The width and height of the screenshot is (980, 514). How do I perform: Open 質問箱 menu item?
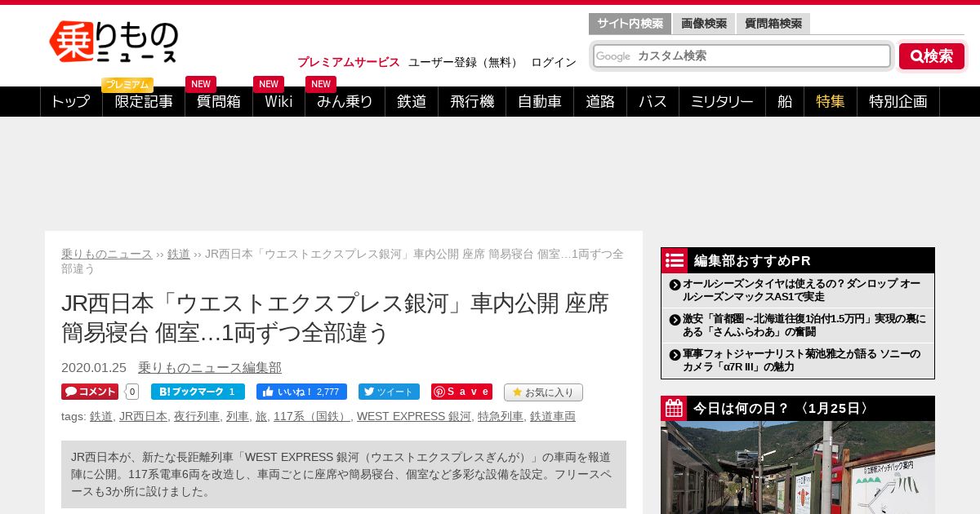[x=219, y=101]
